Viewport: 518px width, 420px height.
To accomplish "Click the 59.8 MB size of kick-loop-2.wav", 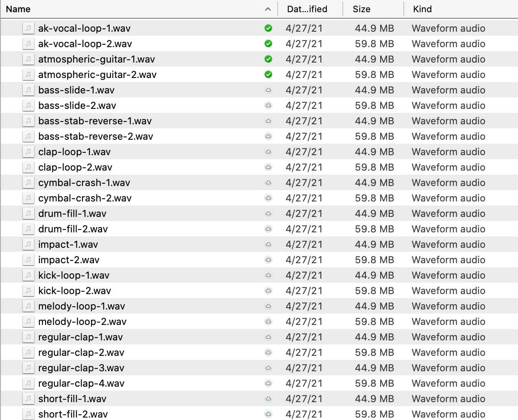I will [x=374, y=291].
